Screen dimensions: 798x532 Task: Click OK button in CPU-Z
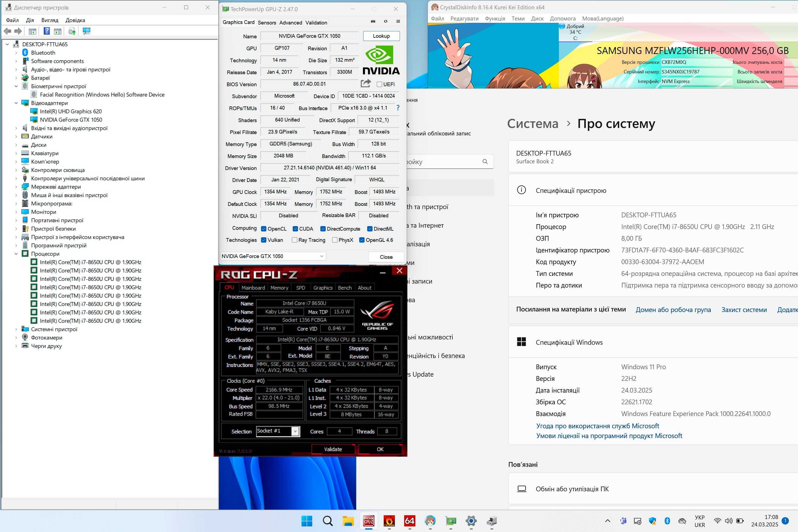coord(380,449)
